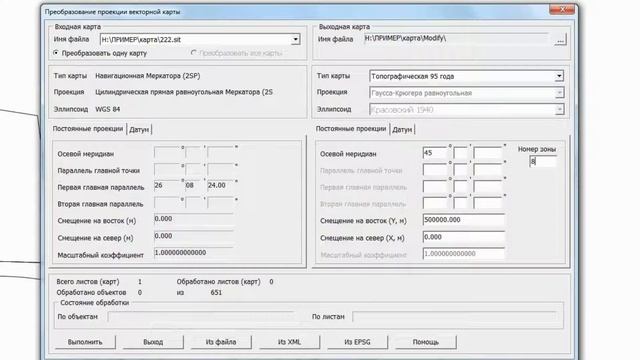The image size is (640, 360).
Task: Switch to right 'Датум' tab
Action: click(402, 129)
